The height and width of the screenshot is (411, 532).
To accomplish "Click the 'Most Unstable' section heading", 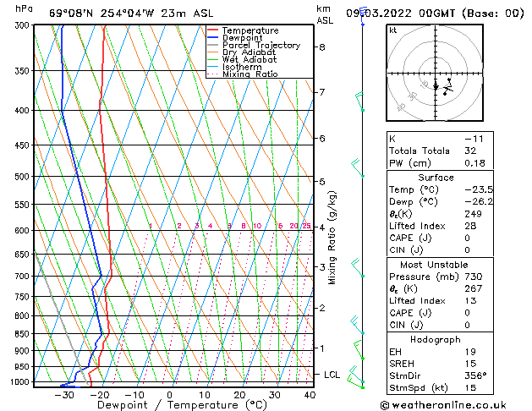I will click(434, 265).
